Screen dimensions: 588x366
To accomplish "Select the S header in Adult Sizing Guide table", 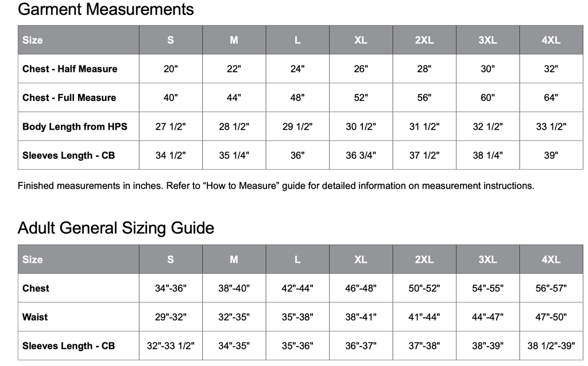I will (171, 259).
